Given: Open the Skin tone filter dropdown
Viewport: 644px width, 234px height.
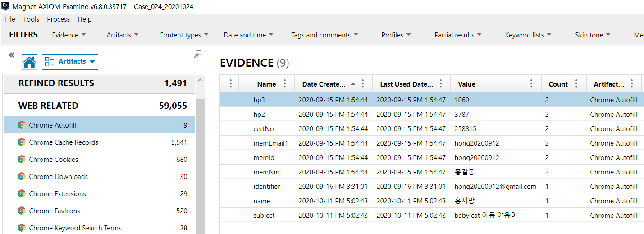Looking at the screenshot, I should [593, 35].
